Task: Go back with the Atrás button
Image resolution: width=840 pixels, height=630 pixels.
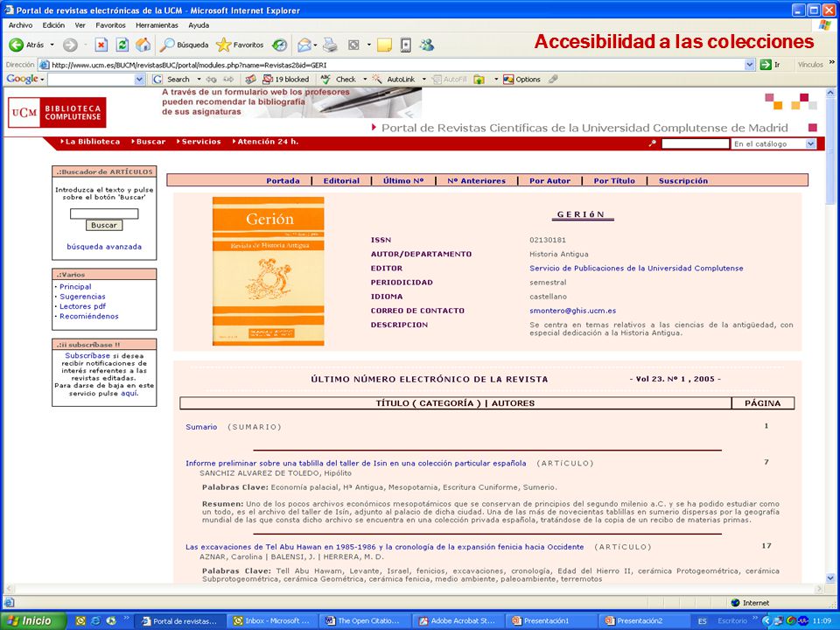Action: pyautogui.click(x=27, y=45)
